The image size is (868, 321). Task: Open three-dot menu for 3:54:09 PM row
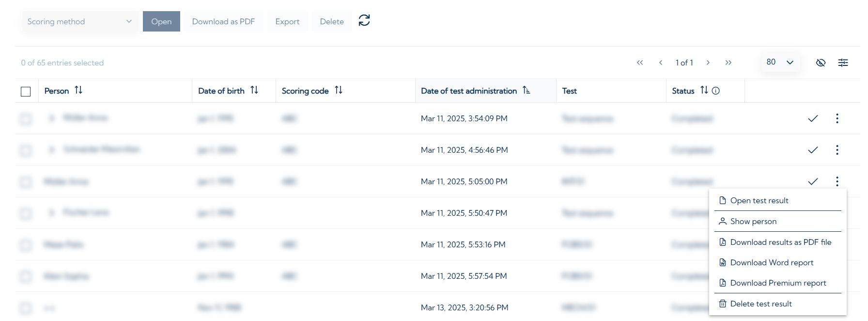click(837, 118)
